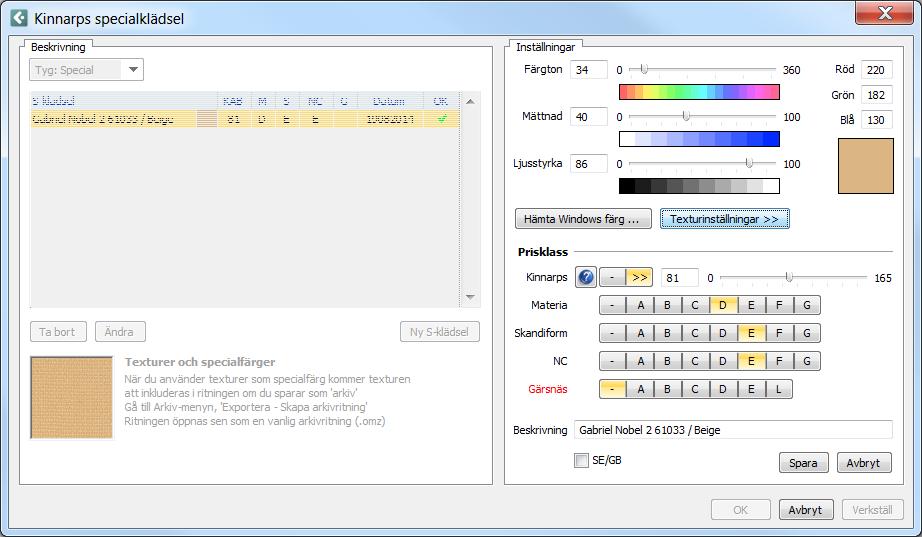The height and width of the screenshot is (537, 922).
Task: Click the Beskrivning text field
Action: pyautogui.click(x=733, y=430)
